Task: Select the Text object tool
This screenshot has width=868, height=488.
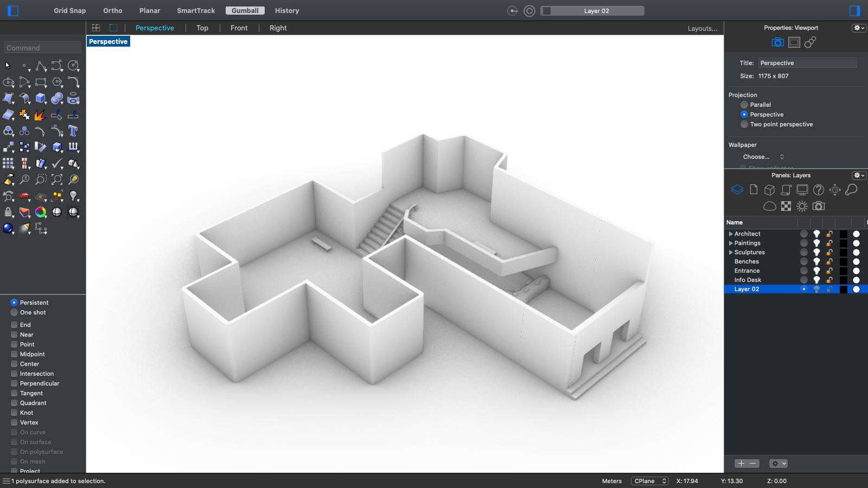Action: [73, 131]
